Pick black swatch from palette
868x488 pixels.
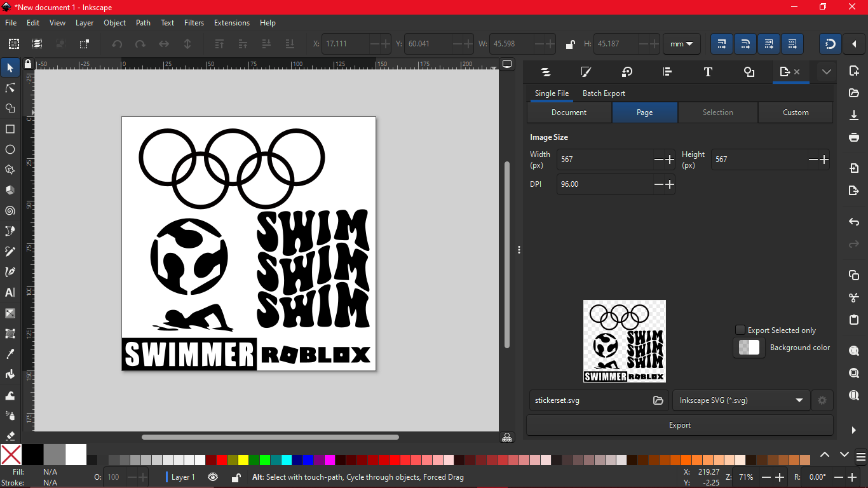click(x=33, y=455)
